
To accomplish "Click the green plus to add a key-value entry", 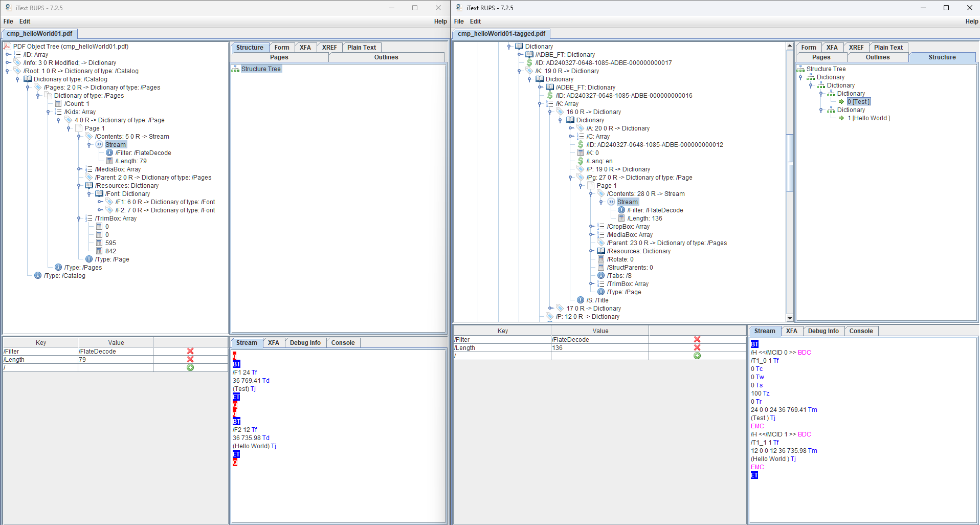I will [190, 367].
